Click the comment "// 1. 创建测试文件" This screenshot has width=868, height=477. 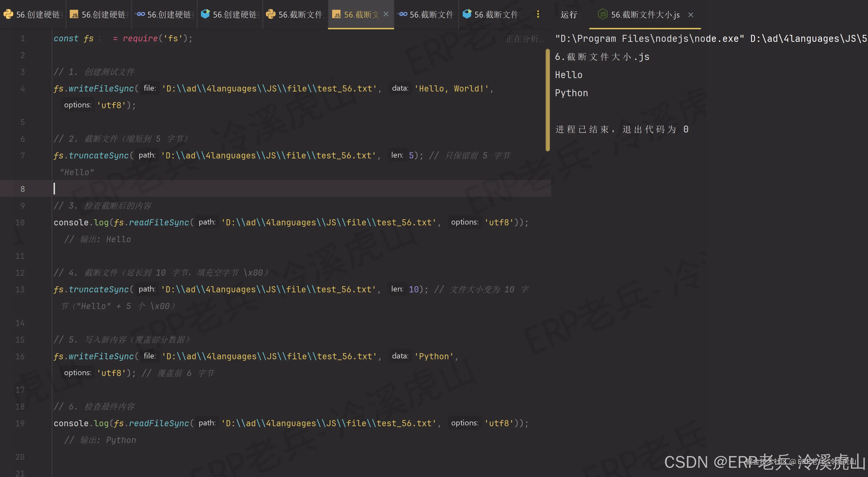coord(94,72)
